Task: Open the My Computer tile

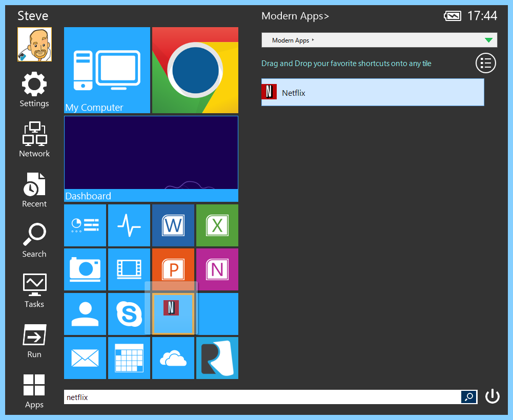Action: point(107,70)
